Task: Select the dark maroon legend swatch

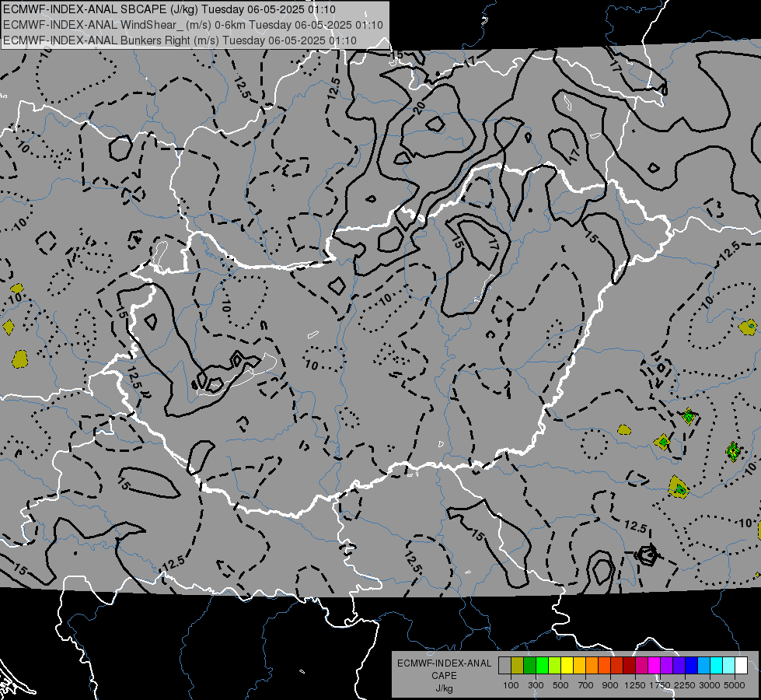Action: 630,666
